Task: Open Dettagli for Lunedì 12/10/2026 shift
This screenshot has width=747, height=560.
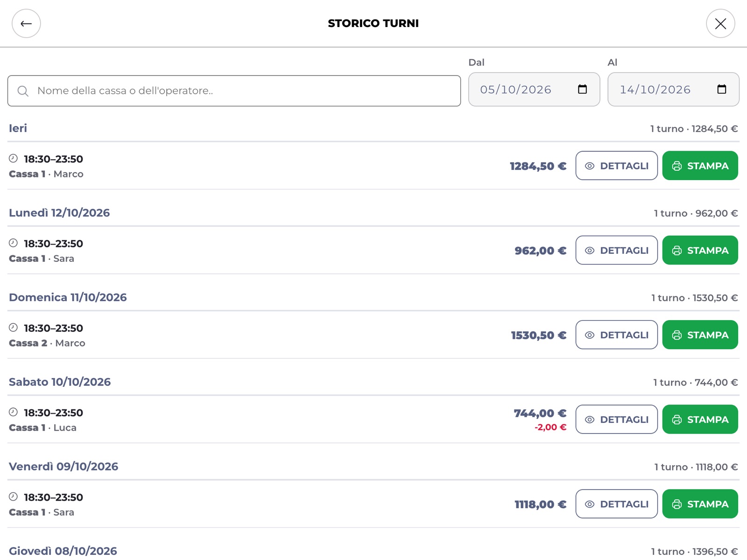Action: [616, 250]
